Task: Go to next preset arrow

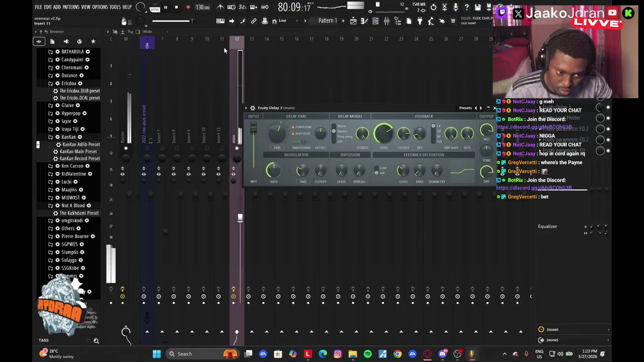Action: point(480,108)
